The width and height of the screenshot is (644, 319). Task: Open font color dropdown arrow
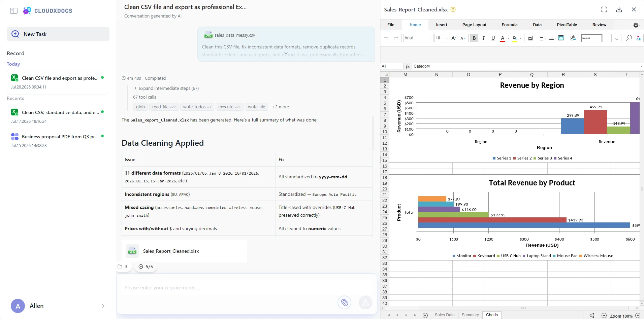point(508,38)
